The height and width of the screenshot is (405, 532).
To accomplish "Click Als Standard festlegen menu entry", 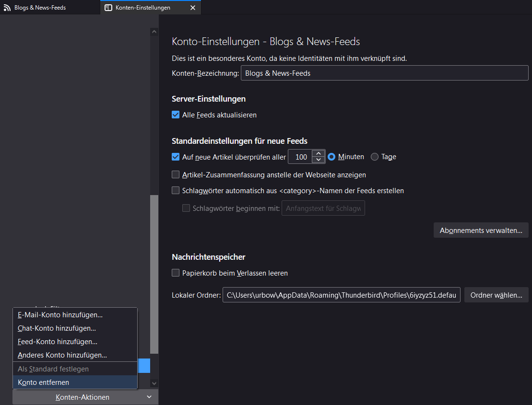I will 75,369.
